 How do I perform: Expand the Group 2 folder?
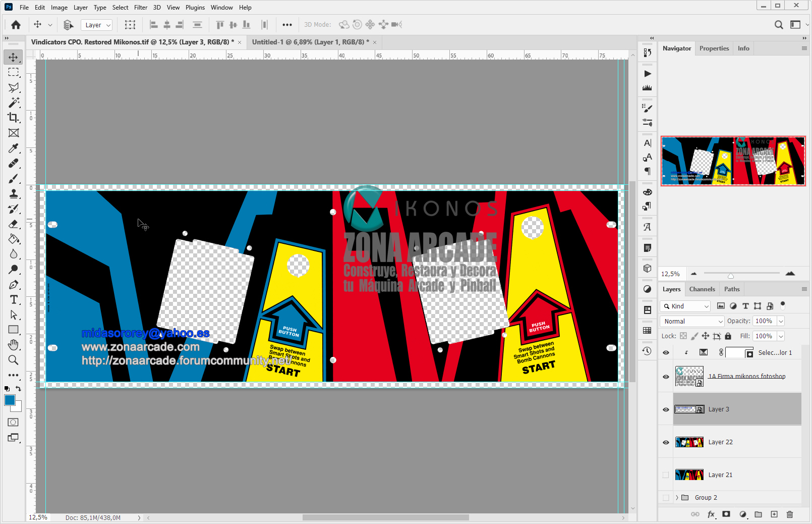point(677,498)
